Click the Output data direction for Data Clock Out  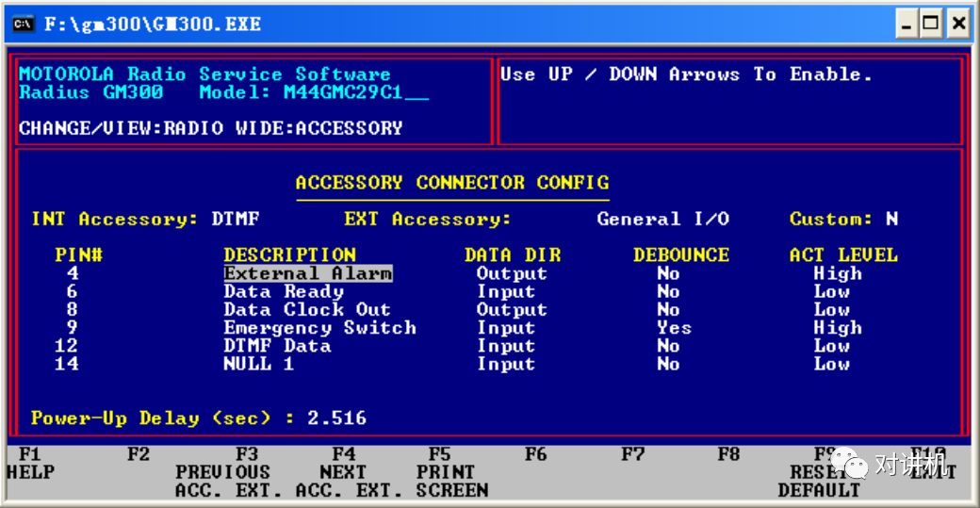point(512,310)
